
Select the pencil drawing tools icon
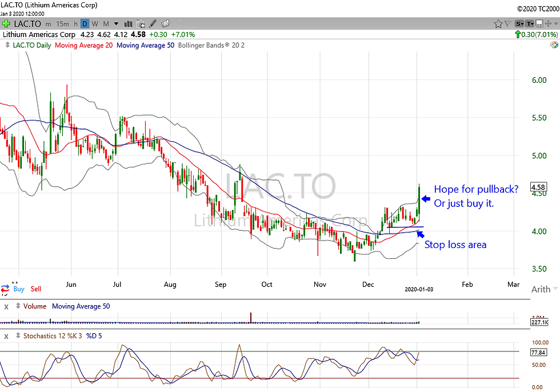click(153, 24)
